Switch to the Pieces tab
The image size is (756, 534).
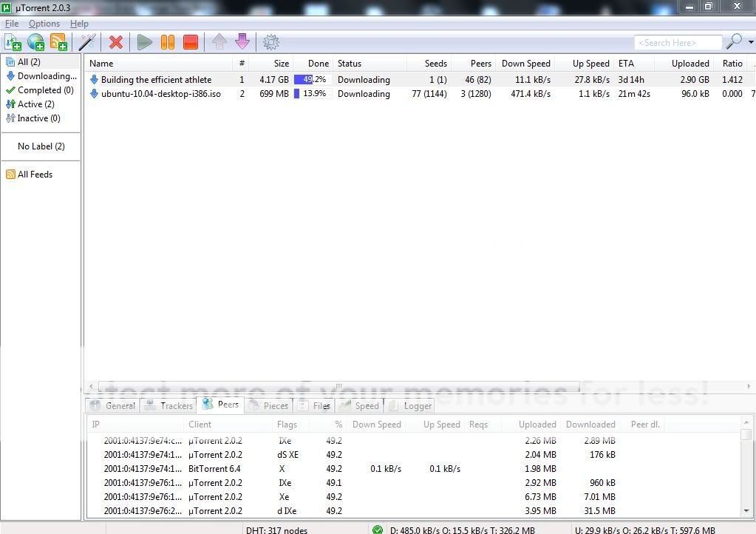point(268,406)
